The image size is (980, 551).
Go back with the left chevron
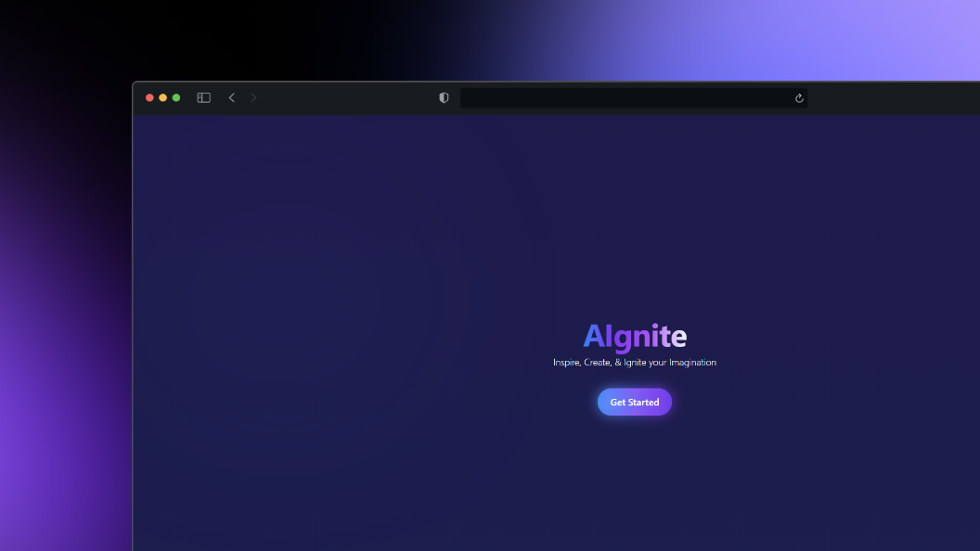232,97
